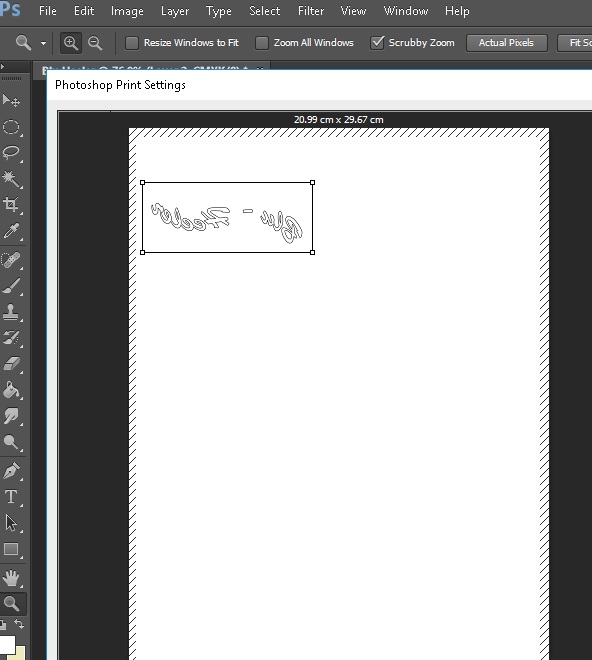Select the Elliptical Marquee tool

coord(11,127)
